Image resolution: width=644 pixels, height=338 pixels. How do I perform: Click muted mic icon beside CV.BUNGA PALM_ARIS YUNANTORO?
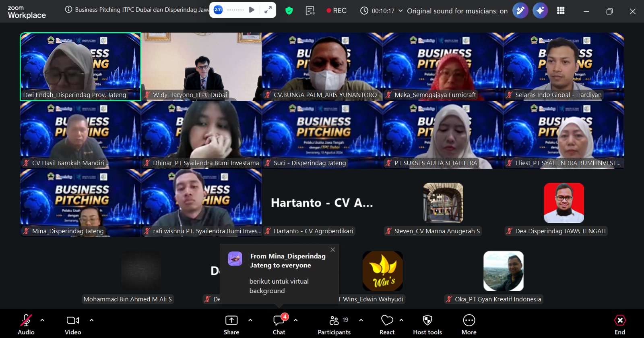pyautogui.click(x=268, y=95)
